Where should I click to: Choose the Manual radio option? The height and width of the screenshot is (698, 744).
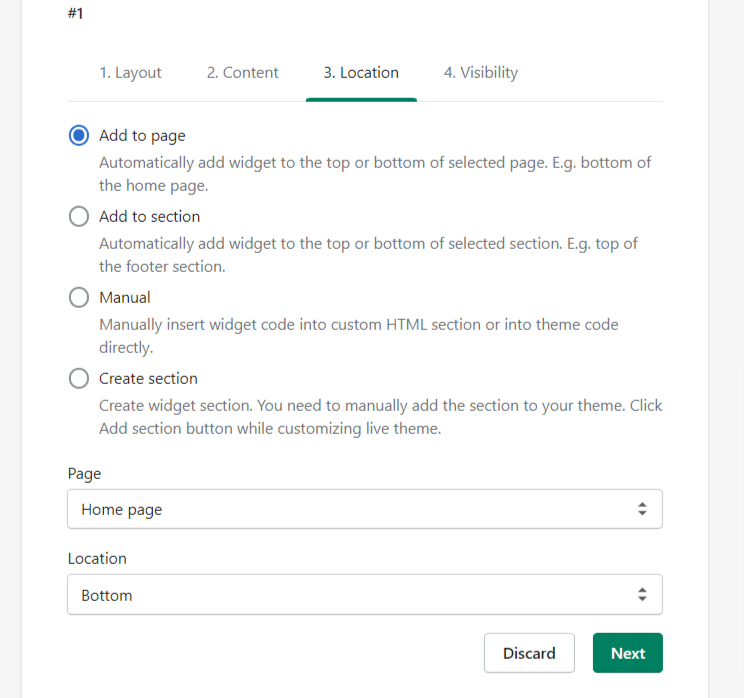[79, 298]
